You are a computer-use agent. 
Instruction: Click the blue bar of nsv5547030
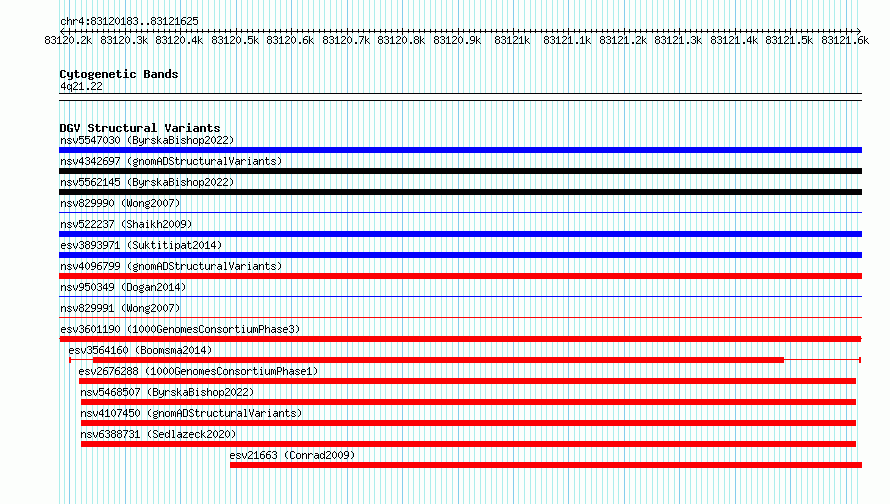point(460,150)
